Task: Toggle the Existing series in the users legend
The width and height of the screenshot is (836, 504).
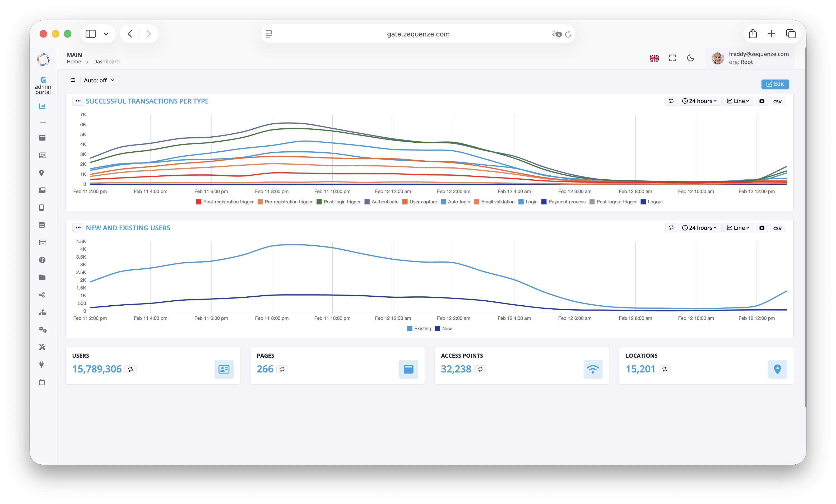Action: (419, 328)
